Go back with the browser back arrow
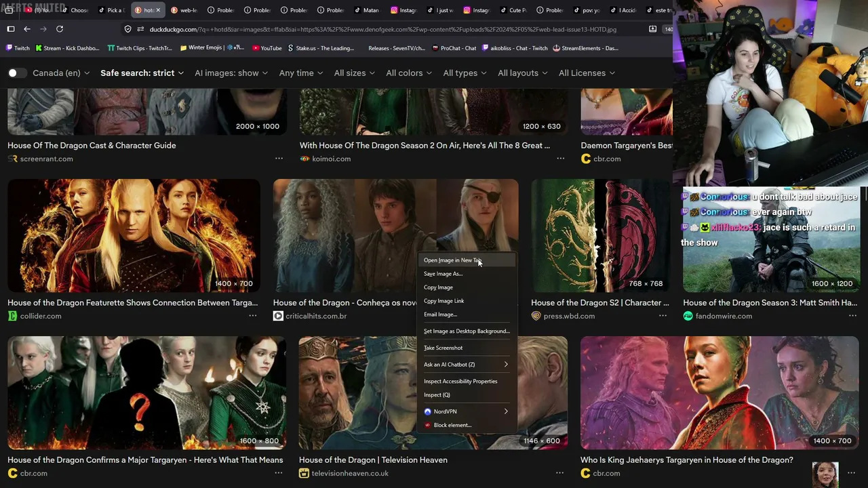This screenshot has height=488, width=868. (x=27, y=29)
